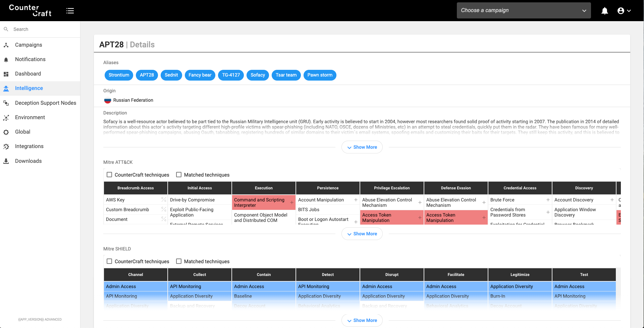Toggle the hamburger sidebar menu icon
Screen dimensions: 644x328
coord(70,11)
